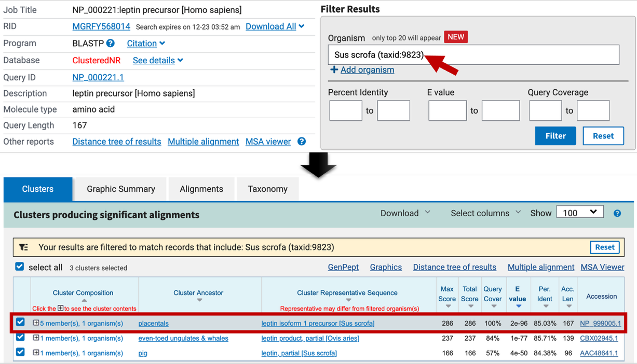
Task: Toggle the select all checkbox
Action: click(20, 267)
